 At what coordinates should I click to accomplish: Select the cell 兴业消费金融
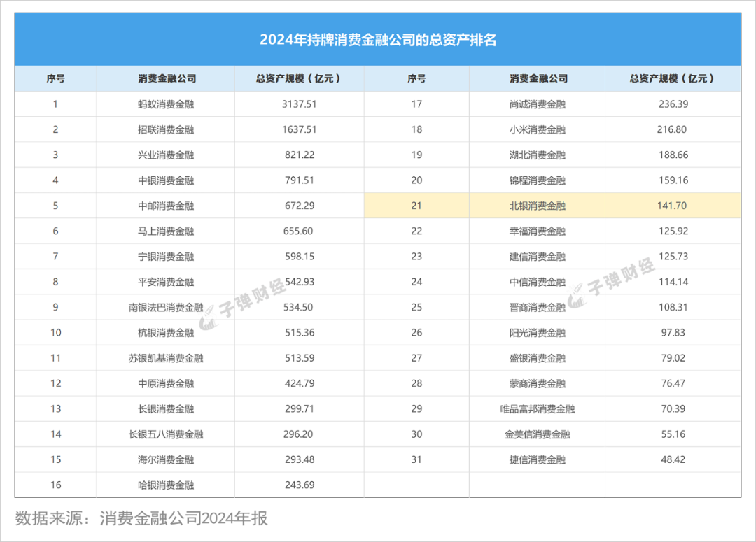pos(166,155)
